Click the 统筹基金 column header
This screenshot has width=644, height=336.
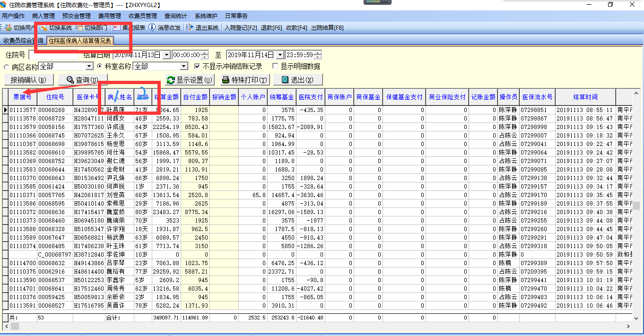(x=282, y=97)
